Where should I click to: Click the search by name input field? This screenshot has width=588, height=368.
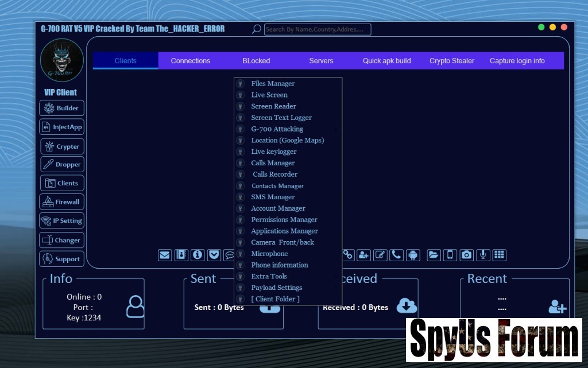pos(318,29)
